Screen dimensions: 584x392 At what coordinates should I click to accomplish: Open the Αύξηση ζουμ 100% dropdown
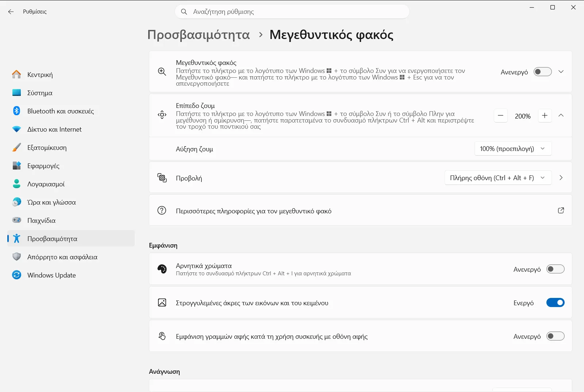tap(513, 148)
